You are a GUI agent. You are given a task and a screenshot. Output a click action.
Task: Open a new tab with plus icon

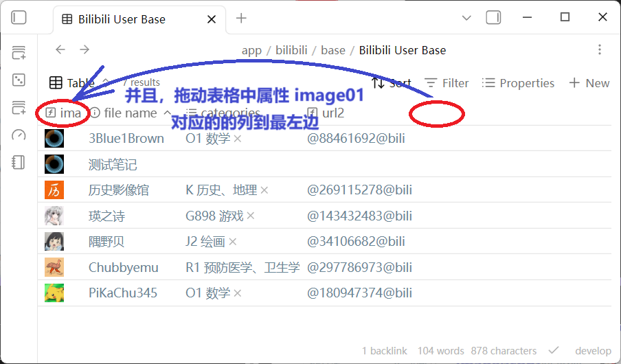[x=241, y=19]
